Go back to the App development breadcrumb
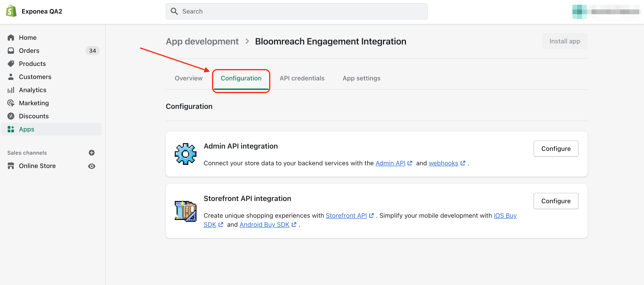The width and height of the screenshot is (644, 285). pyautogui.click(x=202, y=41)
